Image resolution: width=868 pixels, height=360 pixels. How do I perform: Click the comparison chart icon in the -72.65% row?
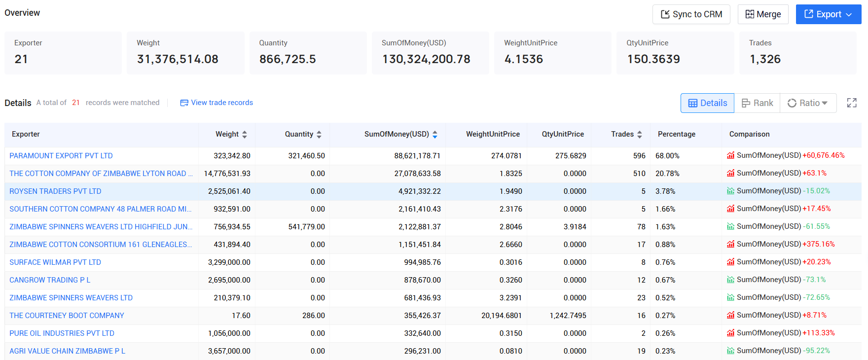pyautogui.click(x=730, y=297)
